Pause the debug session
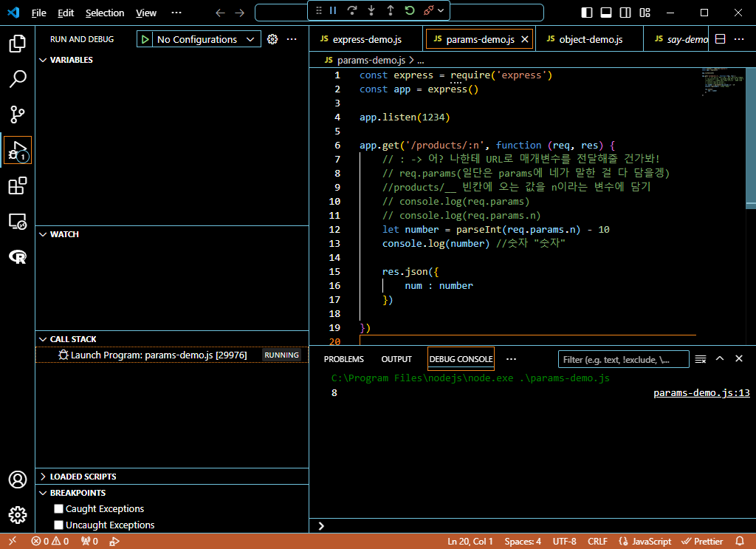Viewport: 756px width, 549px height. [333, 10]
